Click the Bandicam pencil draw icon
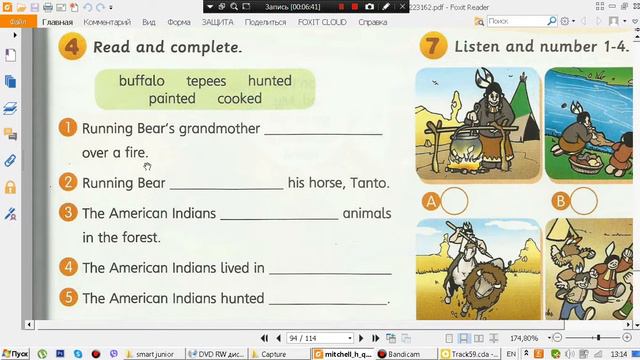The width and height of the screenshot is (640, 360). click(x=386, y=7)
